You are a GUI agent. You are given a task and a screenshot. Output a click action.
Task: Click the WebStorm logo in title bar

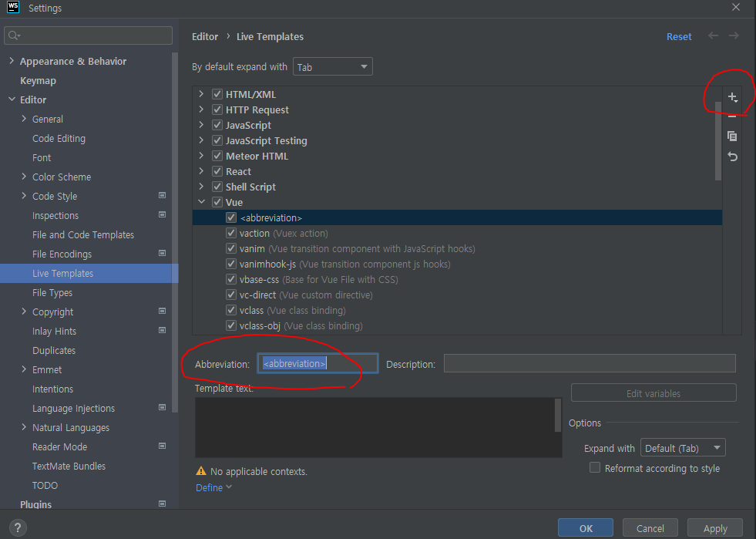tap(13, 7)
